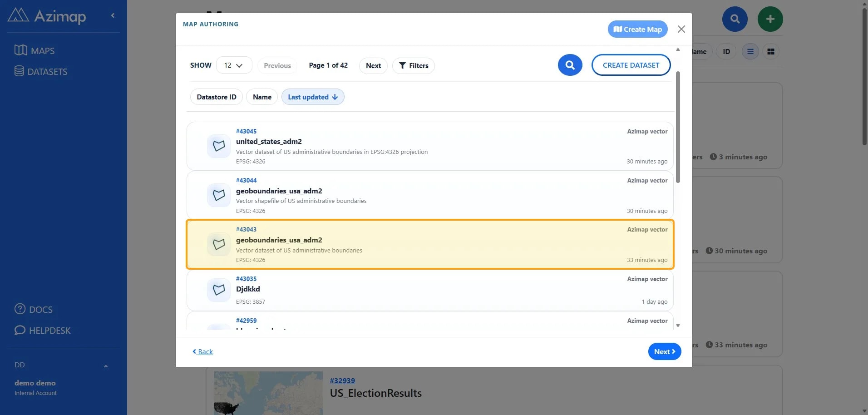Screen dimensions: 868x415
Task: Select dataset #43044 geoboundaries_usa_adm2 row
Action: pos(430,195)
